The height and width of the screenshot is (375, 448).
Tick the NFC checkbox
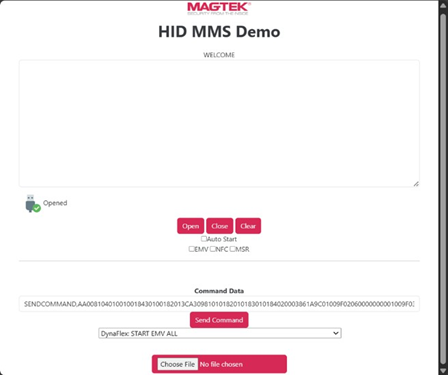(x=213, y=249)
